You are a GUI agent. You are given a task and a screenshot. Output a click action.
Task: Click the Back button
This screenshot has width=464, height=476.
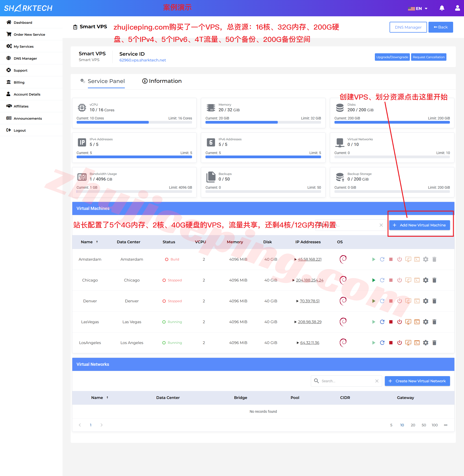(x=441, y=27)
